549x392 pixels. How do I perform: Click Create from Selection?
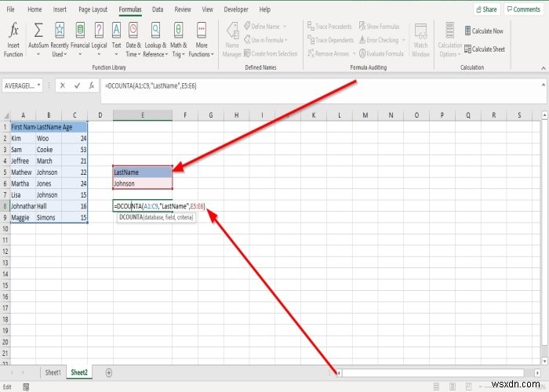tap(271, 53)
